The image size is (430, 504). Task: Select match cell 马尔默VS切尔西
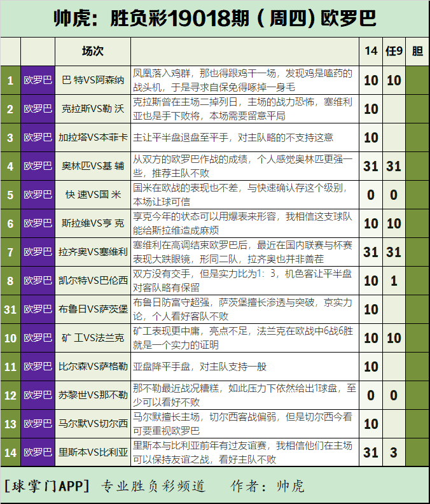point(93,423)
